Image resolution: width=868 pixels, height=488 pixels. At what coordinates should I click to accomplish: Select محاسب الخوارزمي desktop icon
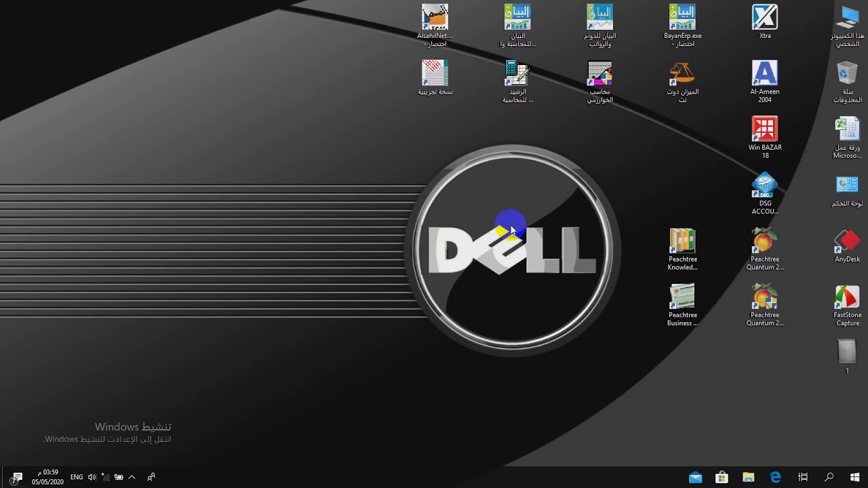click(600, 82)
